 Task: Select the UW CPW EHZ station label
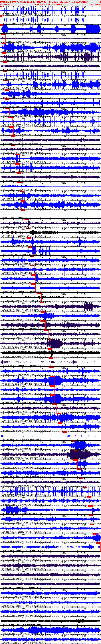(23, 125)
